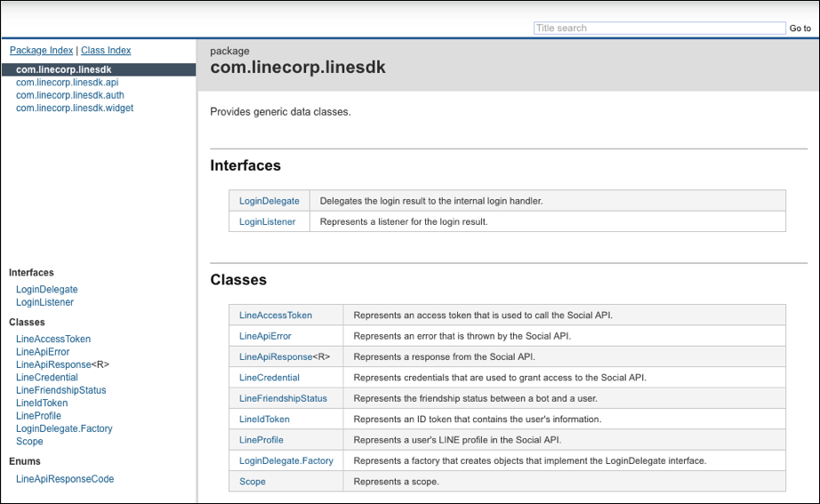Viewport: 820px width, 504px height.
Task: Select com.linecorp.linesdk.api package
Action: pyautogui.click(x=67, y=82)
